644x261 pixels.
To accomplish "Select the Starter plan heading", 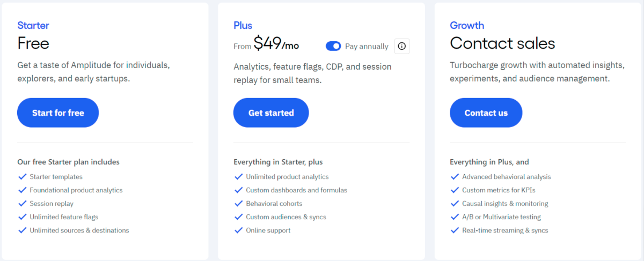I will click(x=33, y=25).
